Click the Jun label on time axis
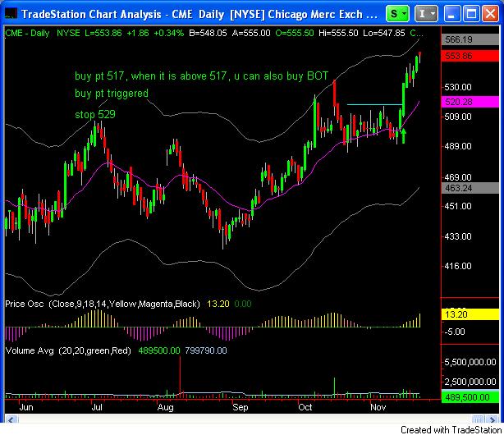Screen dimensions: 504x435 point(26,407)
